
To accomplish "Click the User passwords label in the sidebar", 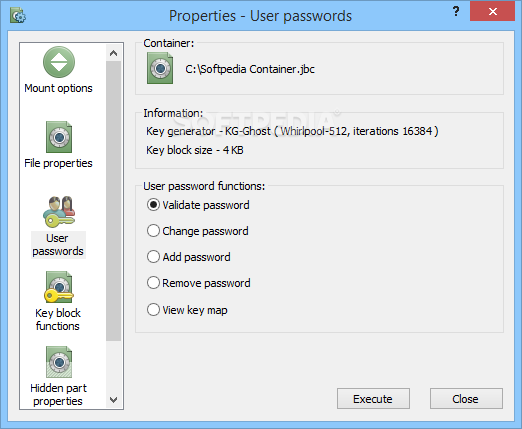I will click(x=58, y=245).
